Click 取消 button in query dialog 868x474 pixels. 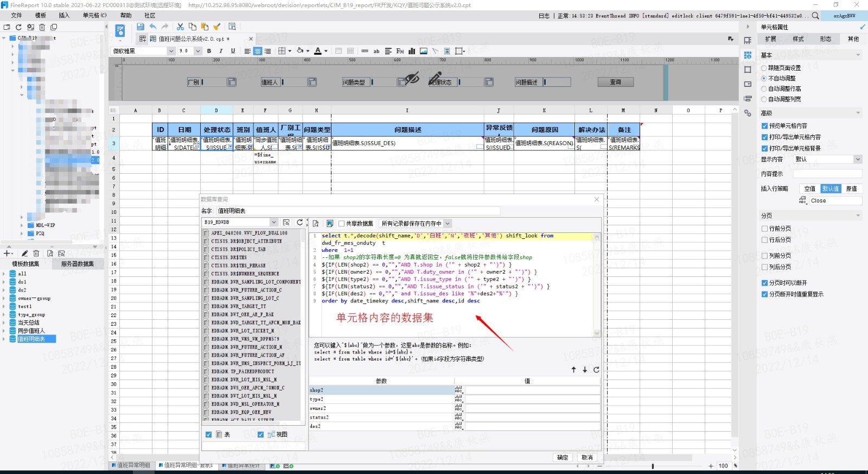[x=588, y=457]
